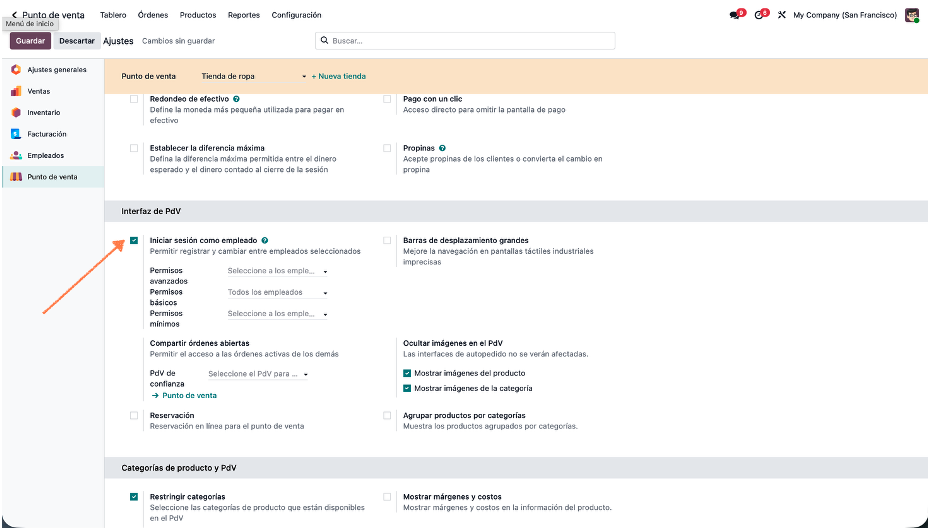Image resolution: width=928 pixels, height=529 pixels.
Task: Click help icon next to Propinas
Action: coord(442,148)
